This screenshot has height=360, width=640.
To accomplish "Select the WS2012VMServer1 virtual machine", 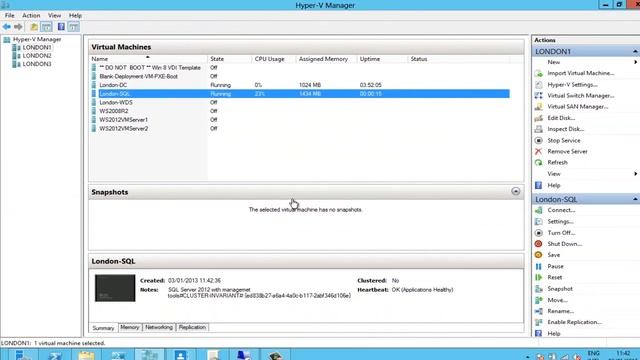I will coord(123,120).
